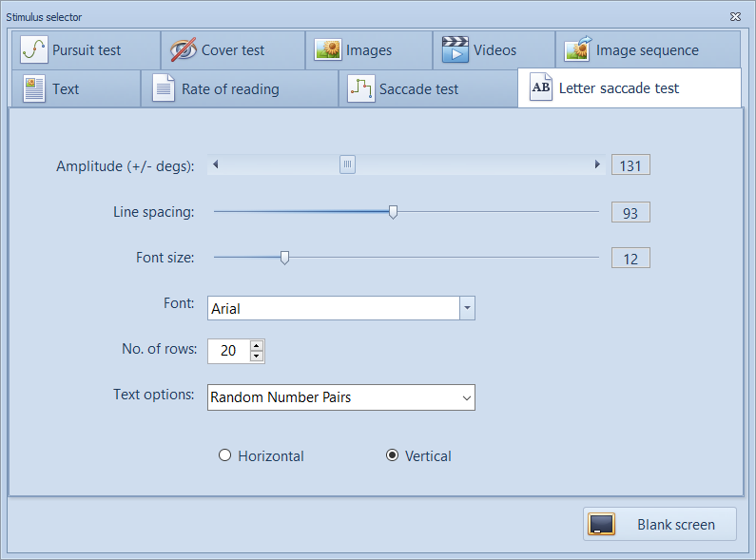The image size is (756, 560).
Task: Click the Cover test crossed-eye icon
Action: [x=184, y=50]
